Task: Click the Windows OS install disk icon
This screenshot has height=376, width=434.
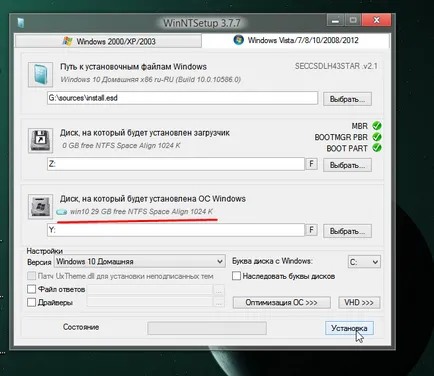Action: click(40, 207)
